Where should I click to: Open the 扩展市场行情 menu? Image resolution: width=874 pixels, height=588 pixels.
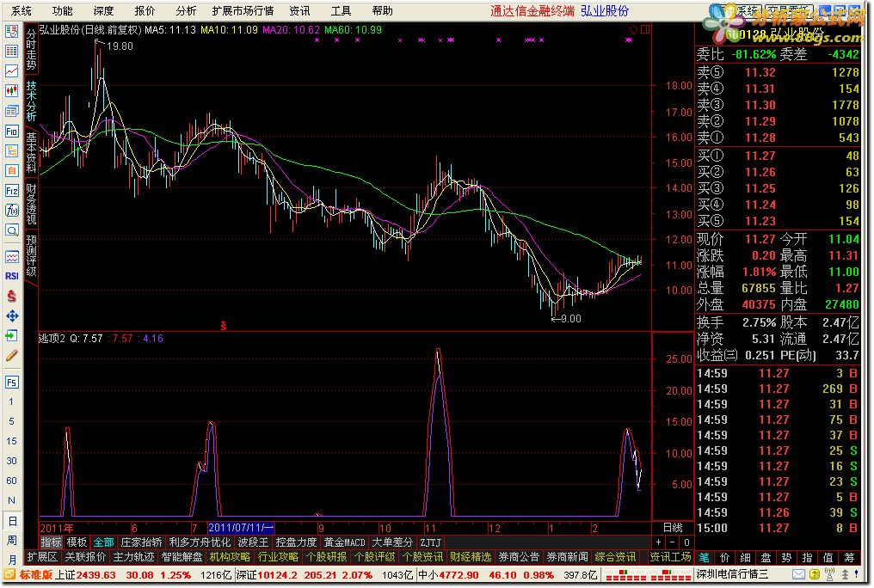click(x=243, y=10)
